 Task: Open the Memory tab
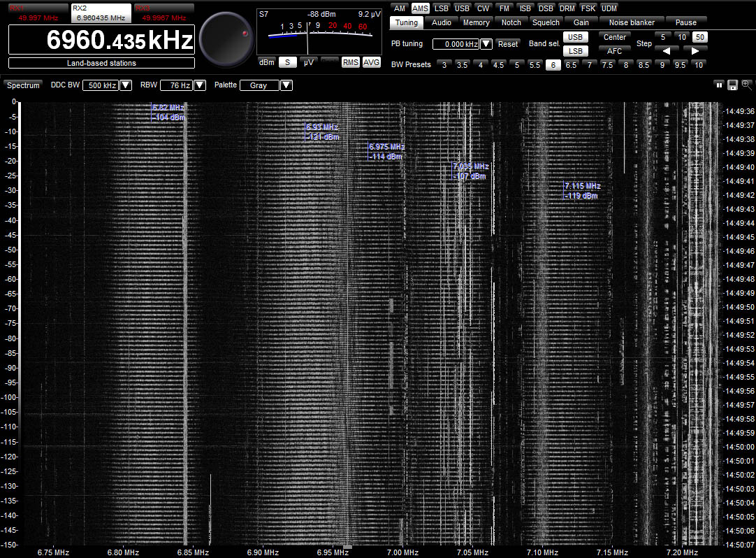477,22
